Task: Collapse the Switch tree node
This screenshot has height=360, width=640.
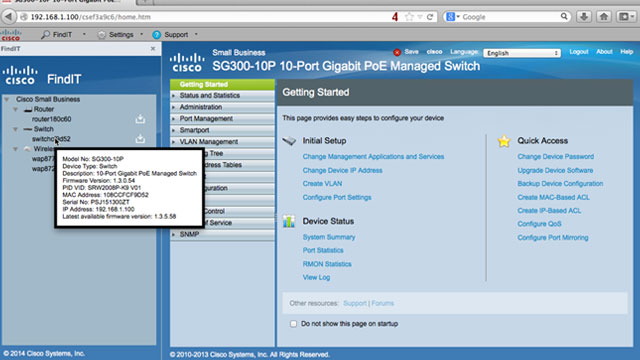Action: tap(16, 129)
